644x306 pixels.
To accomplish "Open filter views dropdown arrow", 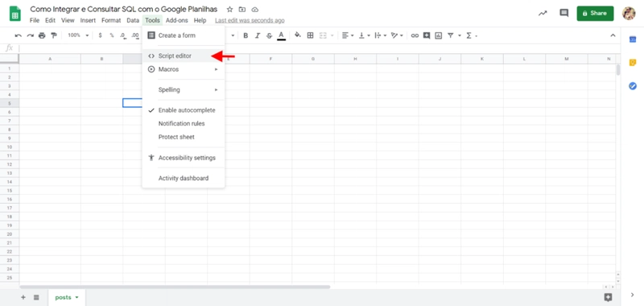I will (x=460, y=35).
